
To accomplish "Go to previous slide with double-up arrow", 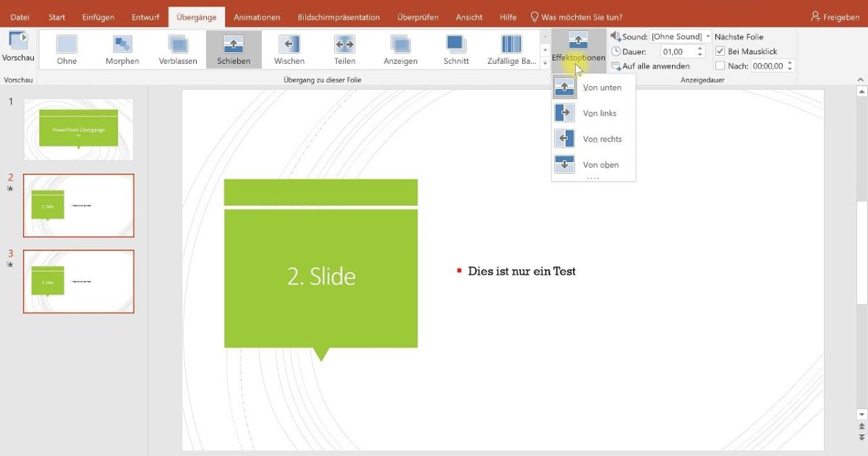I will coord(861,427).
